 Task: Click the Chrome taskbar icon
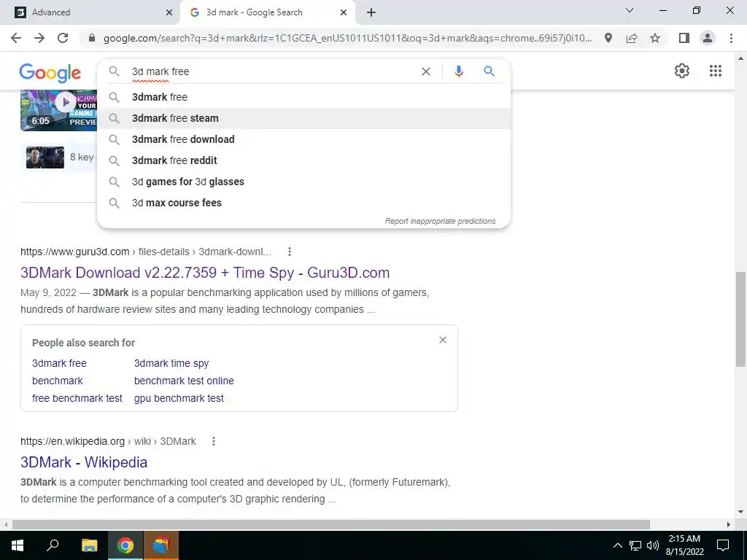125,545
